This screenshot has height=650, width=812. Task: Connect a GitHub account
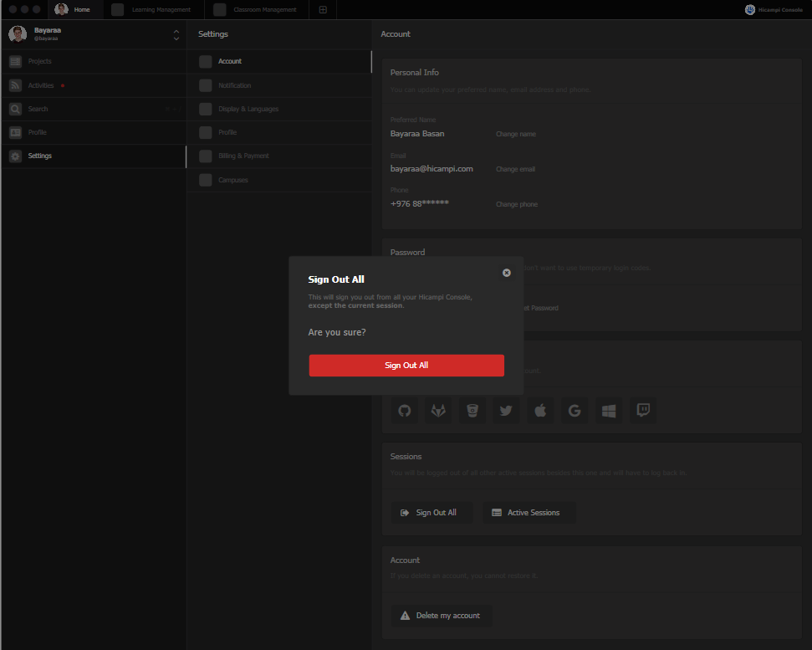click(404, 410)
